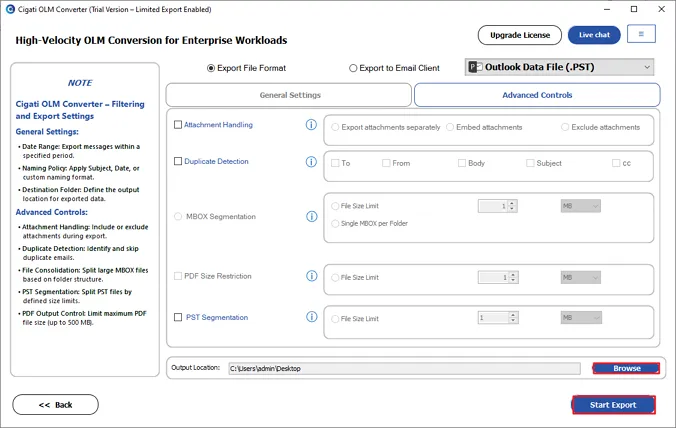Select Export to Email Client radio button
This screenshot has width=676, height=428.
pyautogui.click(x=353, y=68)
